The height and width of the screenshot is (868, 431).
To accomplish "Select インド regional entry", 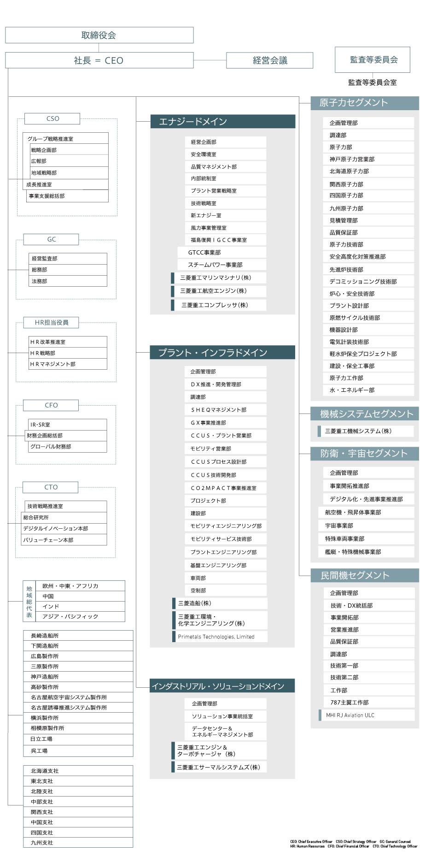I will tap(80, 607).
